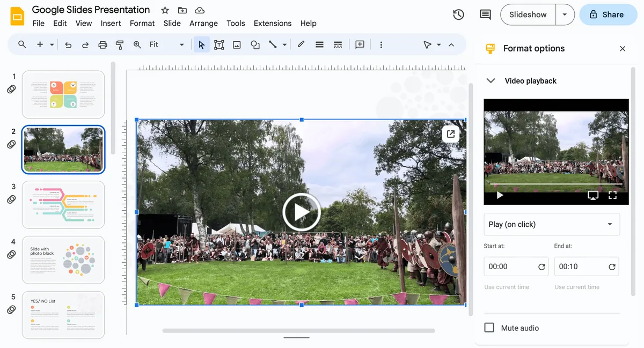Play the video on the slide
Image resolution: width=644 pixels, height=348 pixels.
302,212
